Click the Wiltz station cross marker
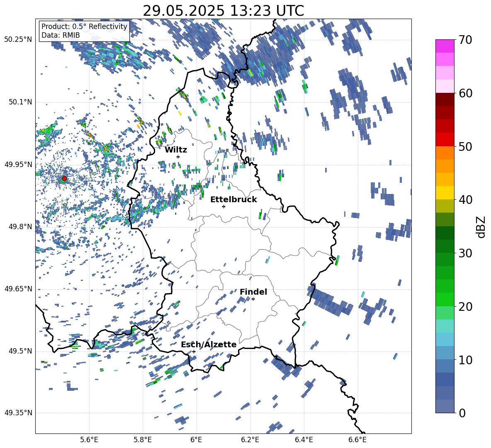The width and height of the screenshot is (491, 448). pyautogui.click(x=178, y=157)
